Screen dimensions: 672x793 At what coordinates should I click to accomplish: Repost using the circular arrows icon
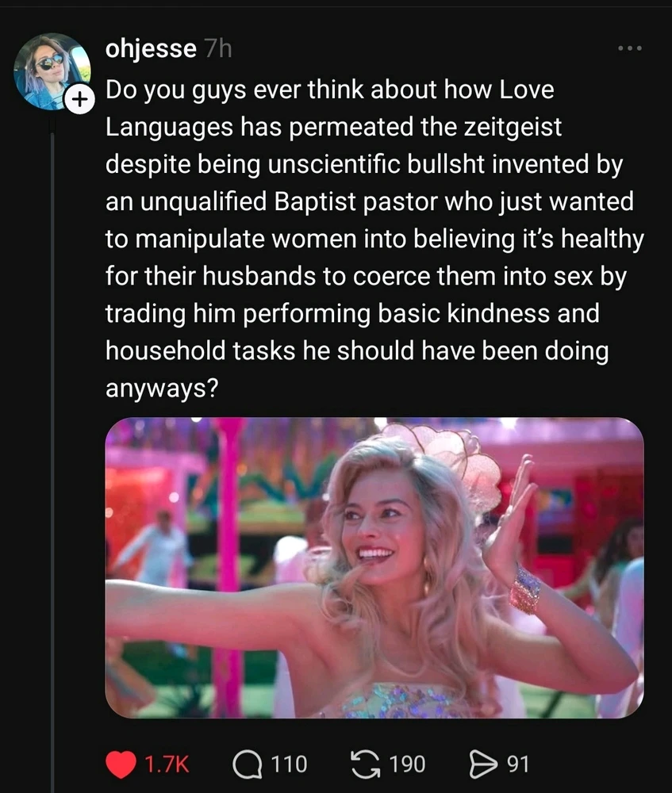[365, 764]
